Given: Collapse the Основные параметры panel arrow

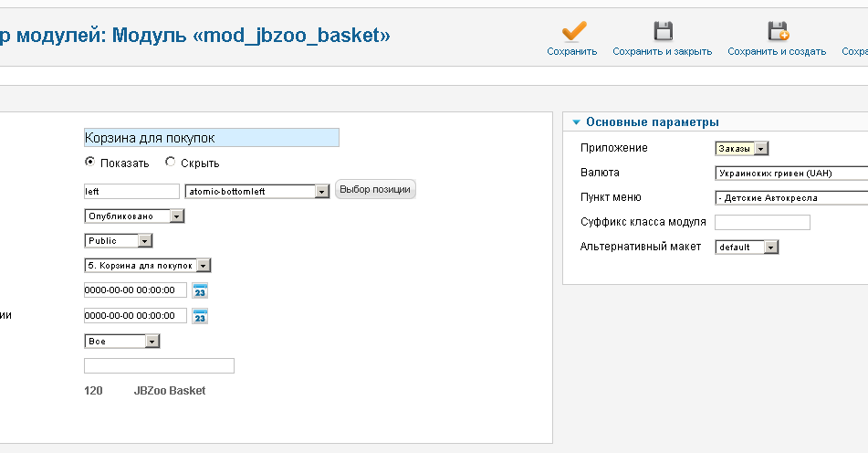Looking at the screenshot, I should pyautogui.click(x=577, y=122).
